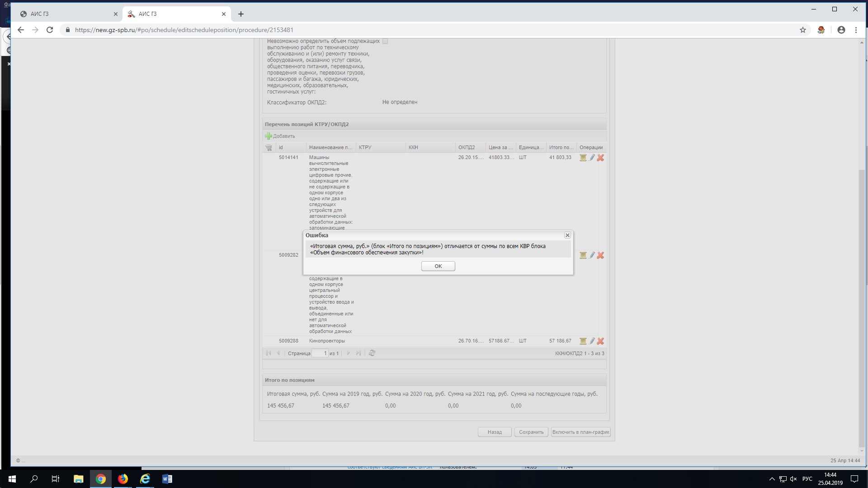Sort by the ОКПД2 column header

[x=467, y=147]
